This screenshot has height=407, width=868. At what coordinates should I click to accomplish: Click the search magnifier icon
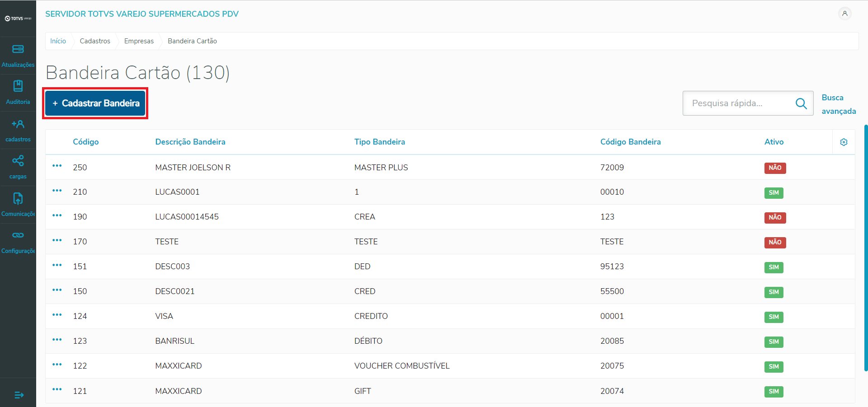(801, 103)
